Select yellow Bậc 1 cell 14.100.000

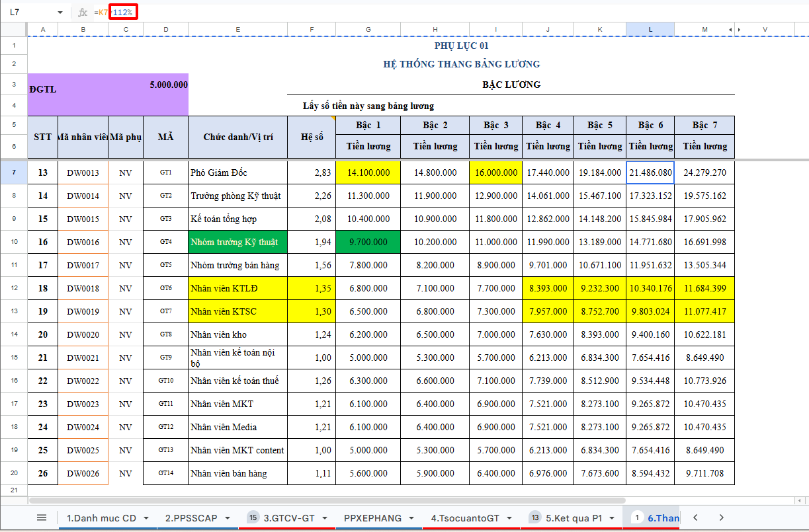(368, 172)
